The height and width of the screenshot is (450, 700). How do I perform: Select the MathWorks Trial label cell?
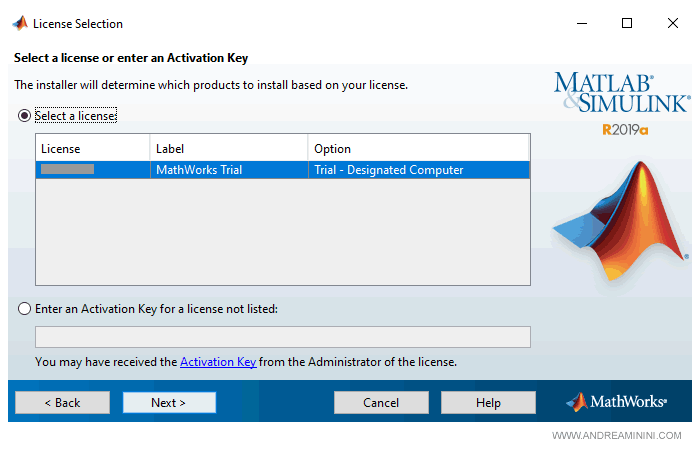[x=229, y=170]
